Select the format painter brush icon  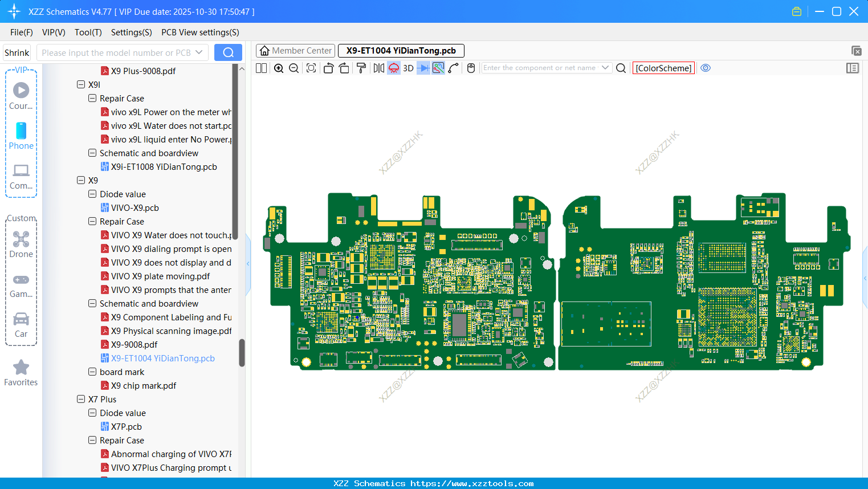coord(361,68)
